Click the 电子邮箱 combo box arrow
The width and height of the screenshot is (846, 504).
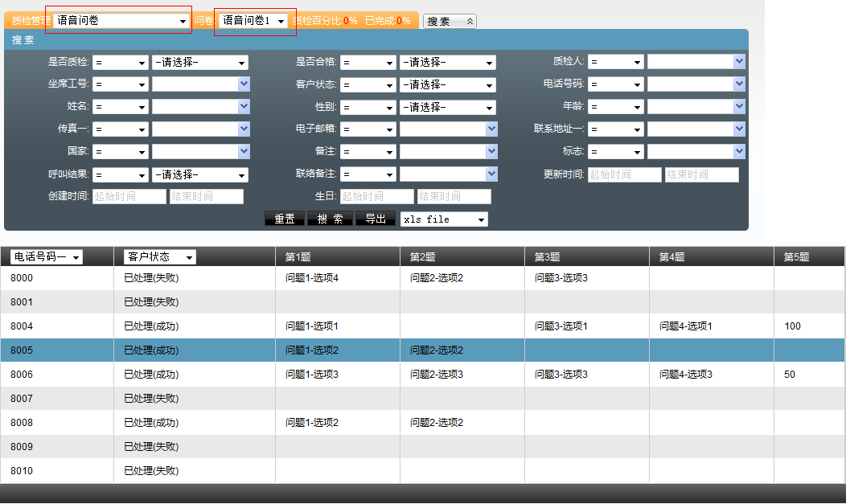pyautogui.click(x=491, y=129)
